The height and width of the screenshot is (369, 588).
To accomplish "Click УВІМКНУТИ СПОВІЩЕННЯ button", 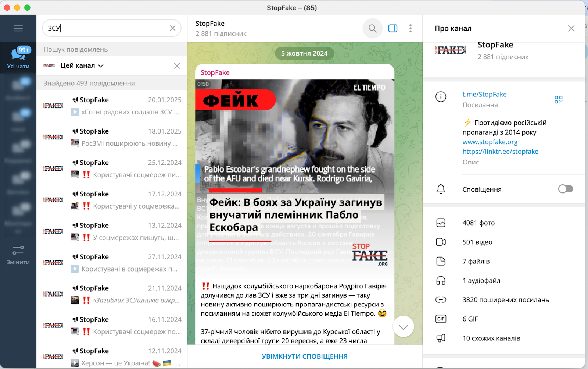I will coord(305,356).
